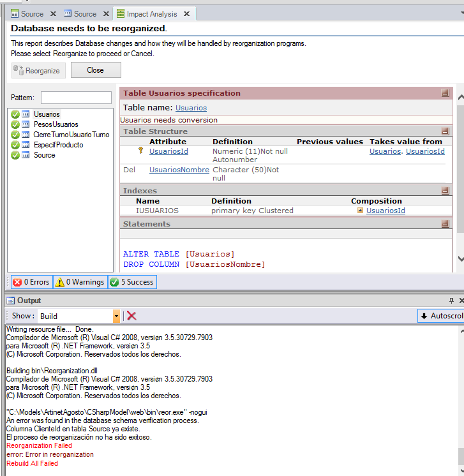Close the Impact Analysis tab
The image size is (464, 476).
click(187, 14)
